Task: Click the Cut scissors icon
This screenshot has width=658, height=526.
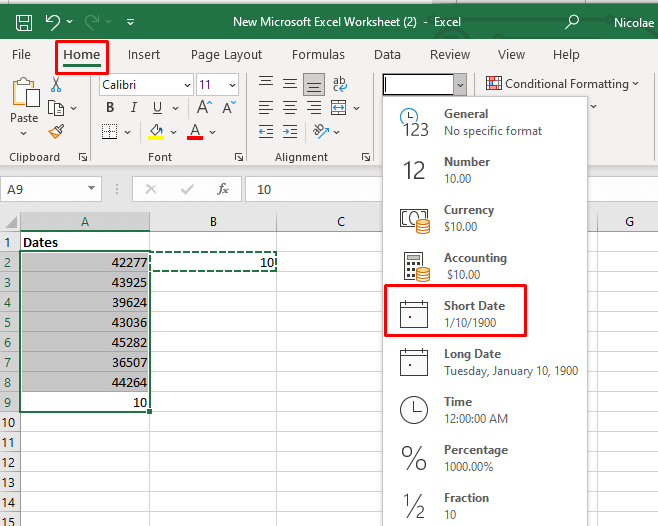Action: coord(56,85)
